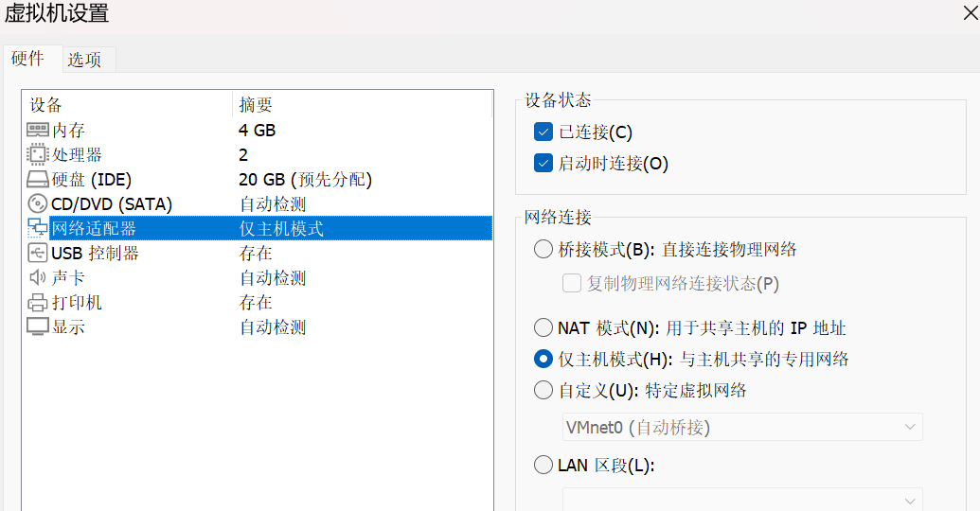Select the 桥接模式(B) bridged radio button
The image size is (980, 511).
point(543,250)
